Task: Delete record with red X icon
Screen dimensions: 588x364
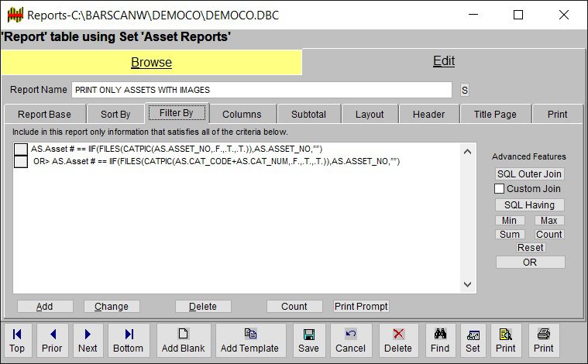Action: [398, 341]
